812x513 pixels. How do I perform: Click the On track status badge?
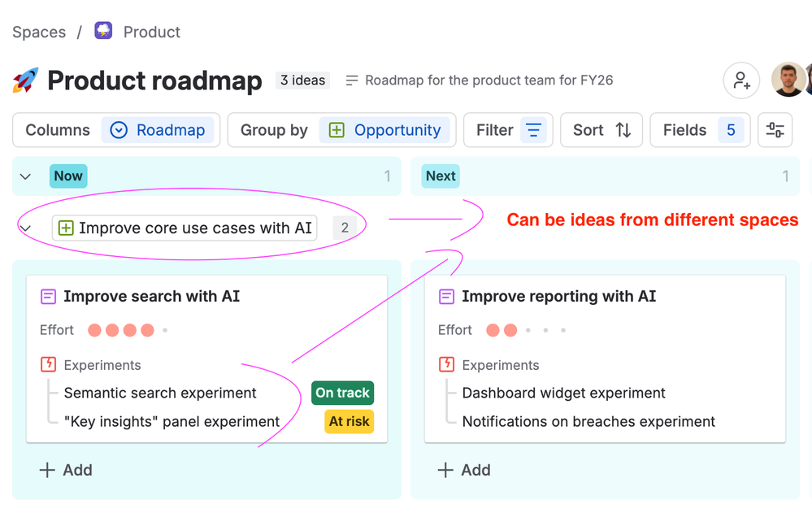[x=342, y=393]
